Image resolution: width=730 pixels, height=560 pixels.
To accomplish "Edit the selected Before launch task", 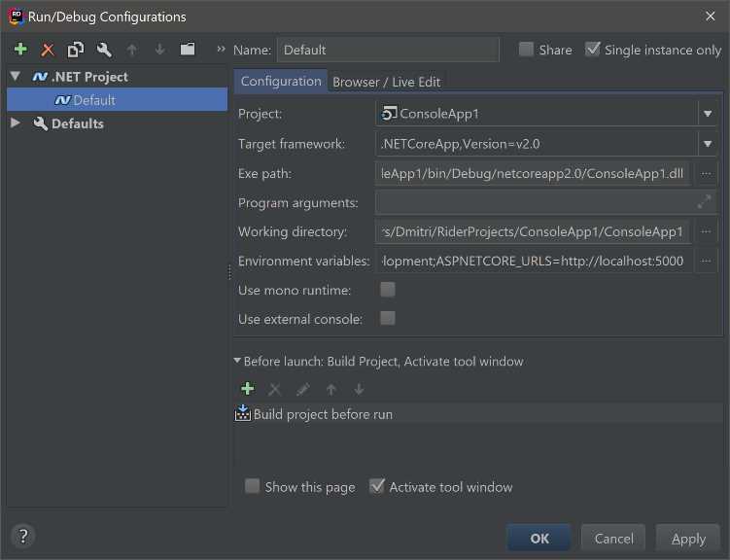I will tap(302, 389).
